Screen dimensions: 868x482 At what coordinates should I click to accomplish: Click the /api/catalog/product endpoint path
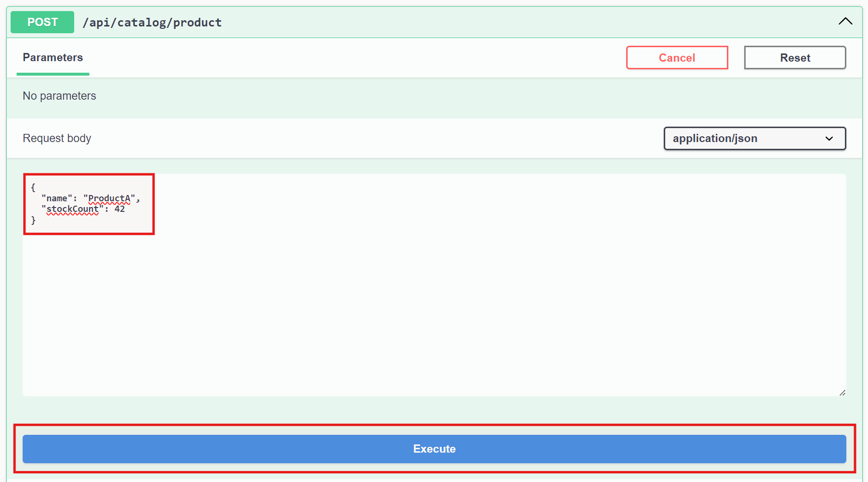[152, 22]
